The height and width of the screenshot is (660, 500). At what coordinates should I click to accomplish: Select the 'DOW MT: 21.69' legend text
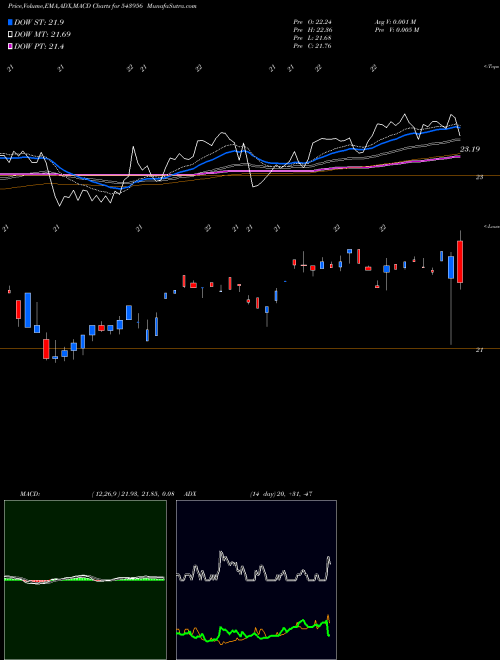43,35
